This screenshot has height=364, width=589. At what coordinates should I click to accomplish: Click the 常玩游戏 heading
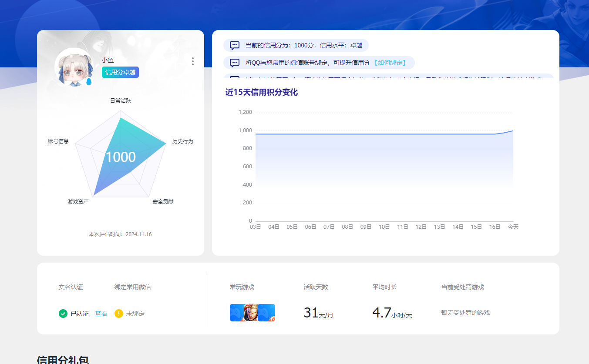242,287
